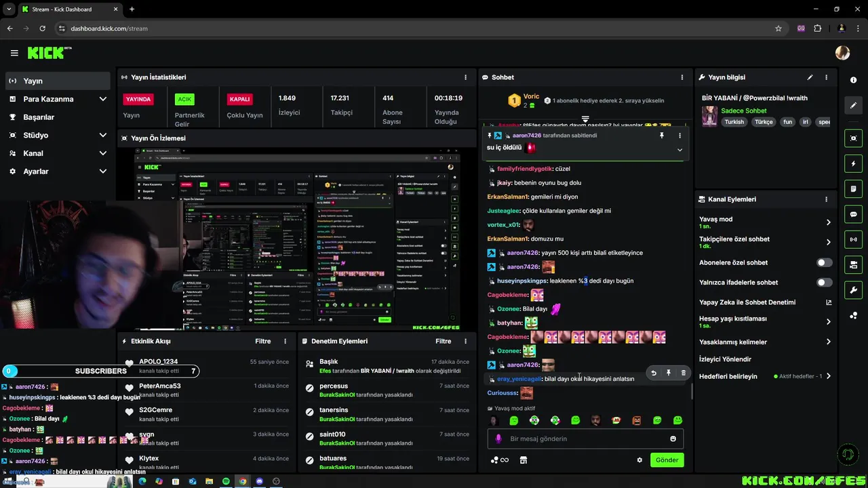The height and width of the screenshot is (488, 868).
Task: Click the broadcast signal icon in the right toolbar
Action: [853, 239]
